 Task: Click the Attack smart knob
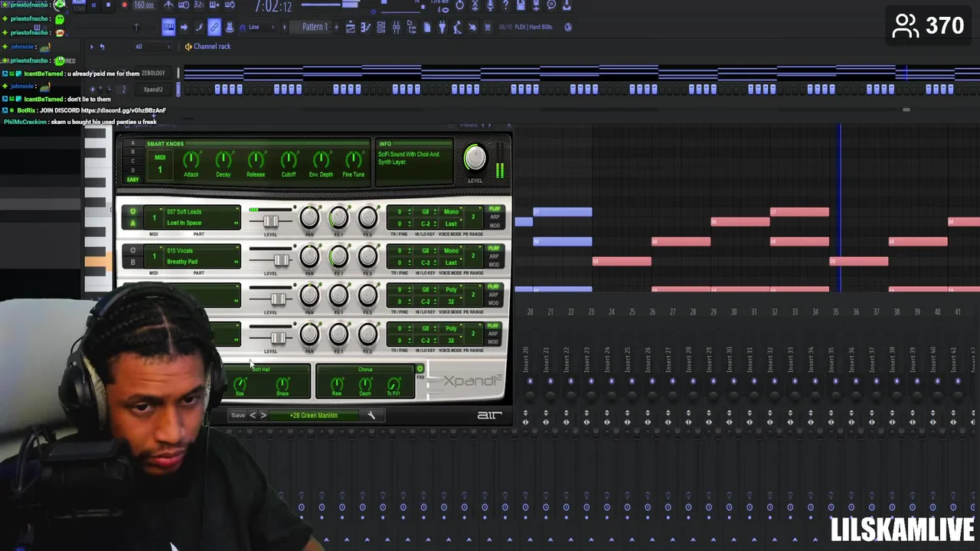[191, 161]
